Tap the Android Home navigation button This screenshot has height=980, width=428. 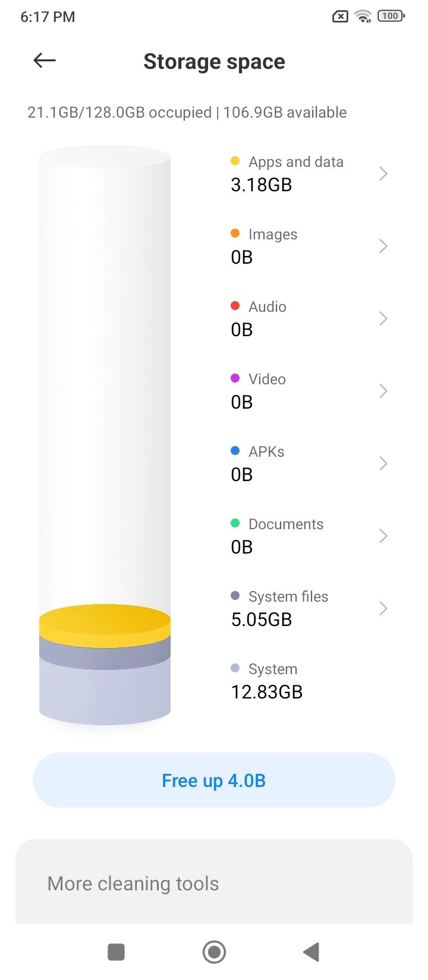(x=214, y=951)
